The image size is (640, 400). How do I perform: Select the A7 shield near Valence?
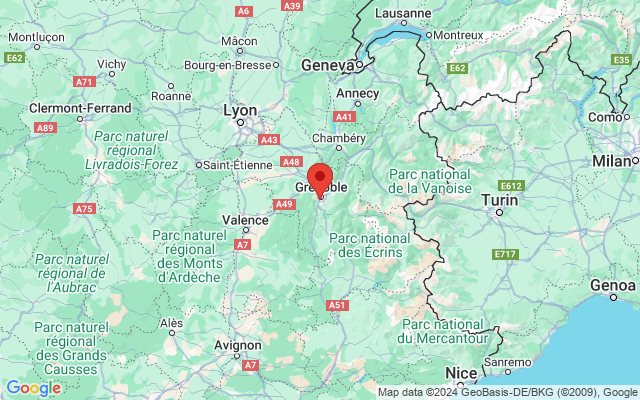tap(242, 244)
